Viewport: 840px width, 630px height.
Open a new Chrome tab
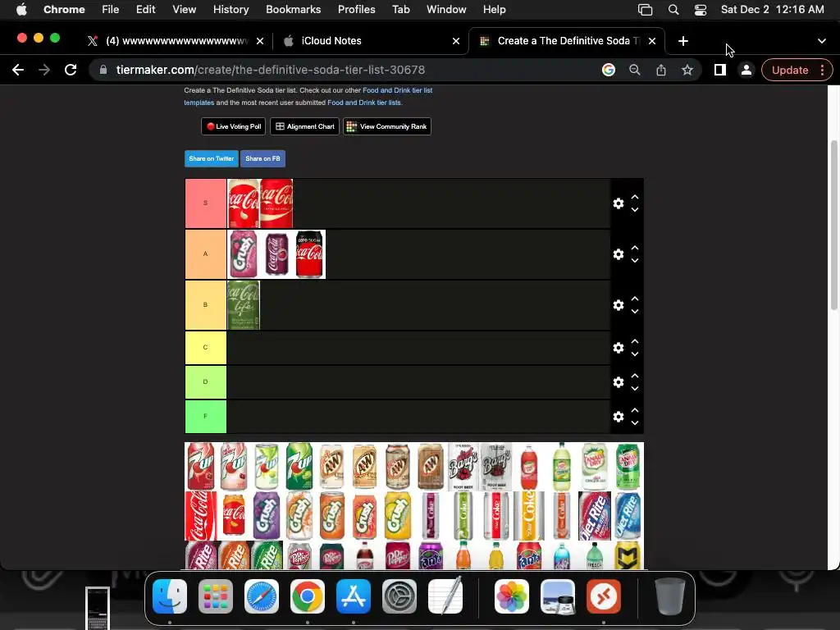(x=683, y=41)
